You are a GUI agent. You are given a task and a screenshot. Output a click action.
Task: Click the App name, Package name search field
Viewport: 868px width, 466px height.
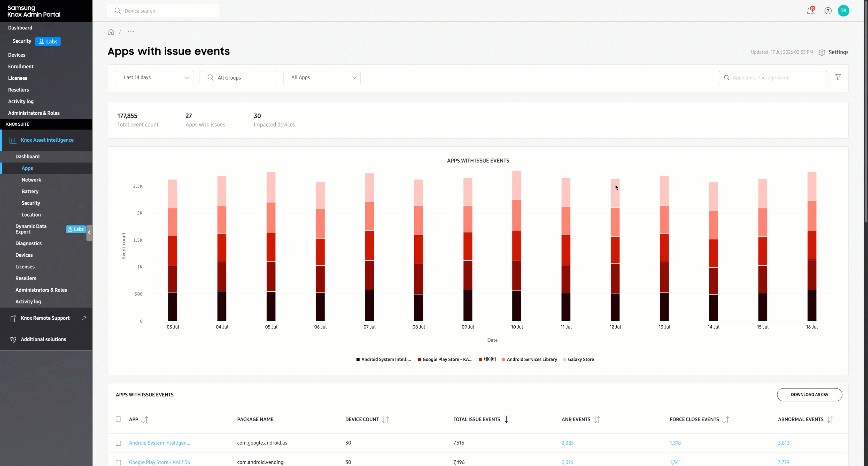pyautogui.click(x=773, y=78)
